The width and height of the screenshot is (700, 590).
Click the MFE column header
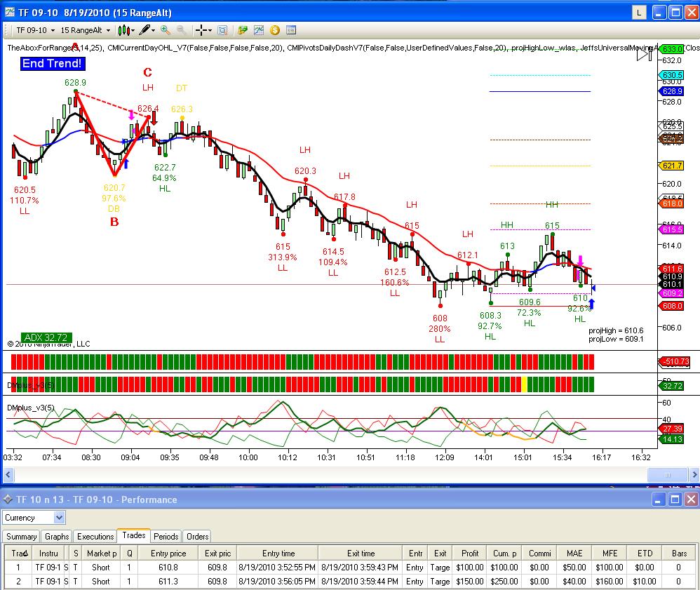(610, 554)
